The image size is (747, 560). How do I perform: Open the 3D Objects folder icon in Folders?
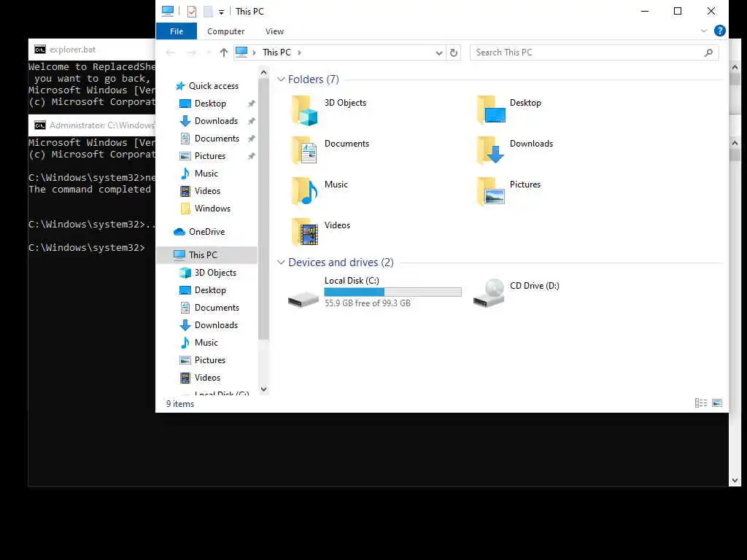pyautogui.click(x=305, y=111)
